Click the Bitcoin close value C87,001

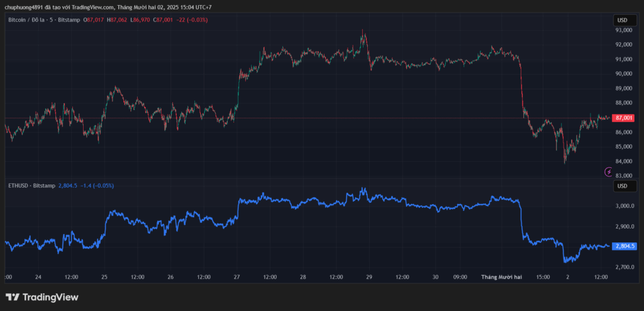pos(164,20)
